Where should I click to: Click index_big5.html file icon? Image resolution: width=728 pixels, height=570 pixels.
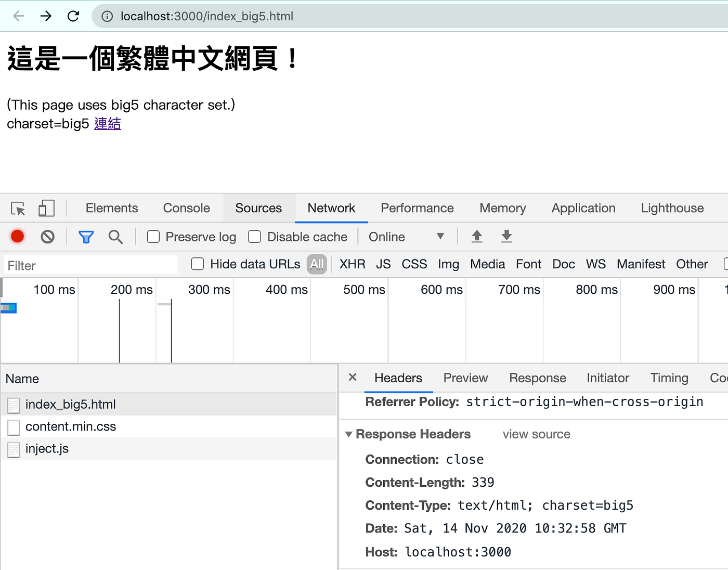click(14, 405)
